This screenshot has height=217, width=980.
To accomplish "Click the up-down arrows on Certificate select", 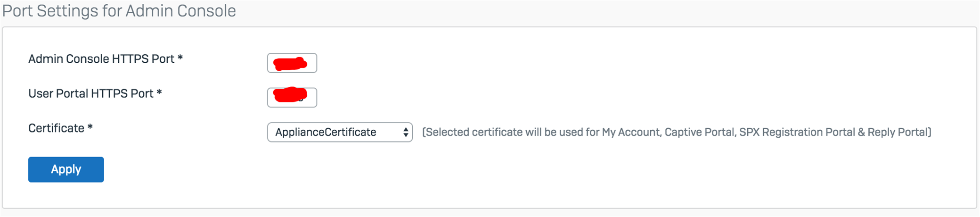I will pyautogui.click(x=406, y=132).
